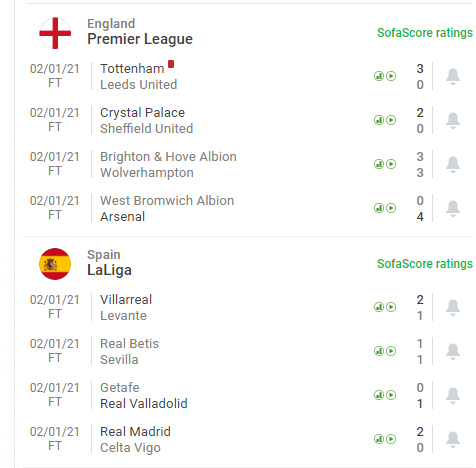Open the LaLiga competition link
The width and height of the screenshot is (476, 468).
[109, 270]
